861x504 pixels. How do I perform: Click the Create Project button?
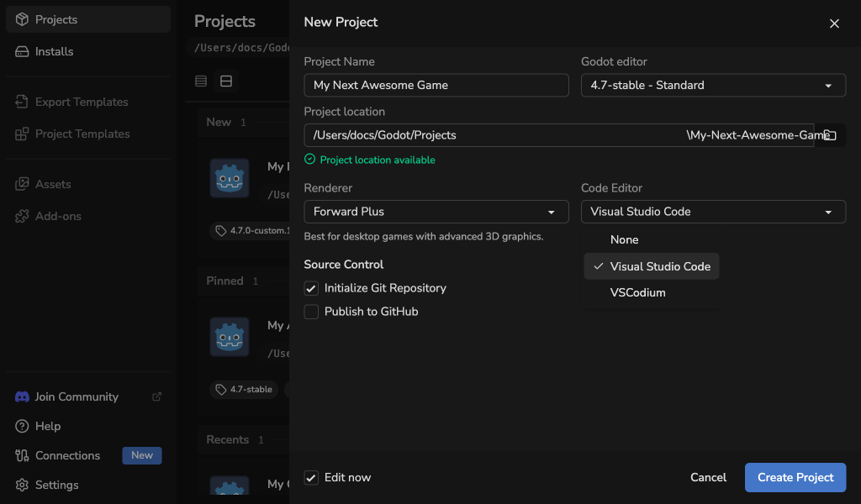coord(795,478)
